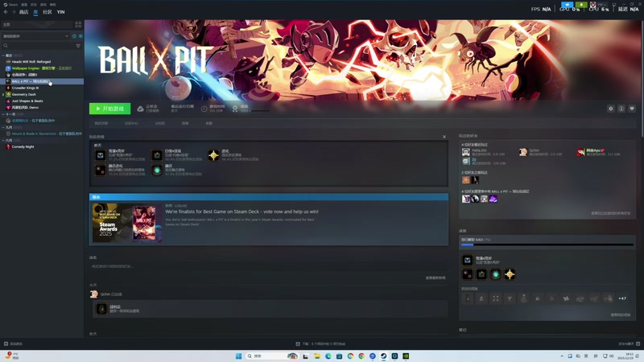Open the games and software filter dropdown

(35, 36)
